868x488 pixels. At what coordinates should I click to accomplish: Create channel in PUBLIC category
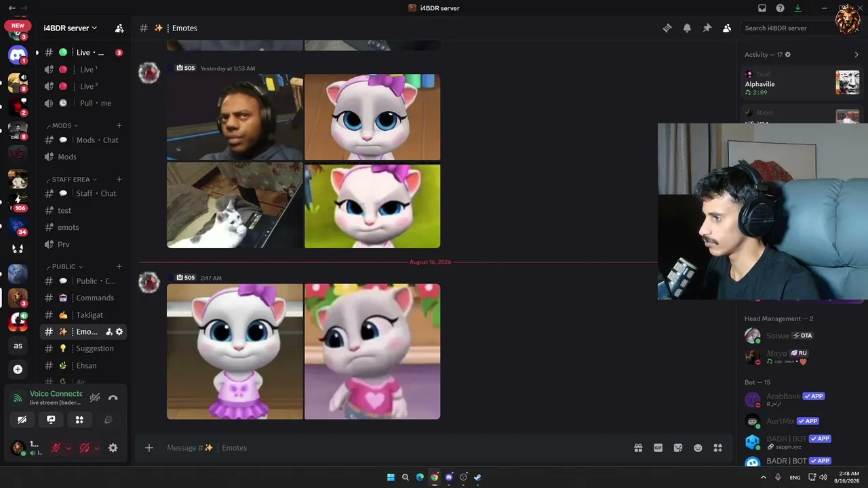click(119, 266)
